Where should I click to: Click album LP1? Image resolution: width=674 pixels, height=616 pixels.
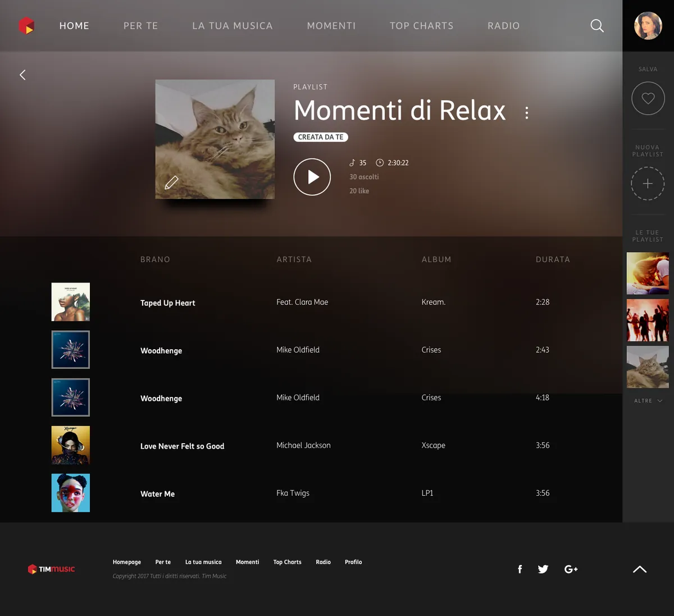pos(427,493)
